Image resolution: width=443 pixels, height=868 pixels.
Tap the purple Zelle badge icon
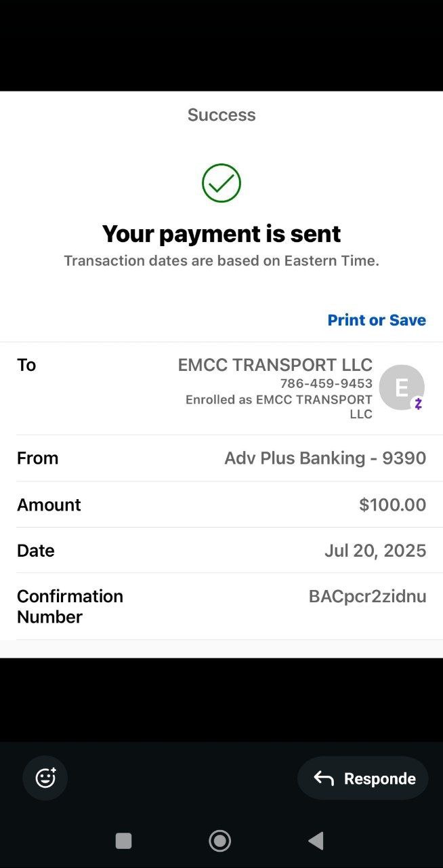418,404
